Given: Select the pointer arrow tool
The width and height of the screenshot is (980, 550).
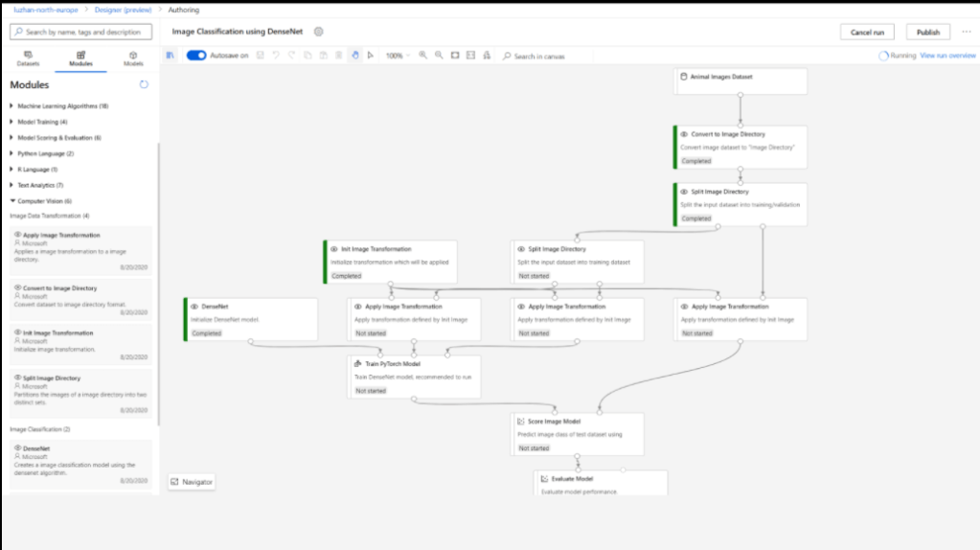Looking at the screenshot, I should (370, 56).
